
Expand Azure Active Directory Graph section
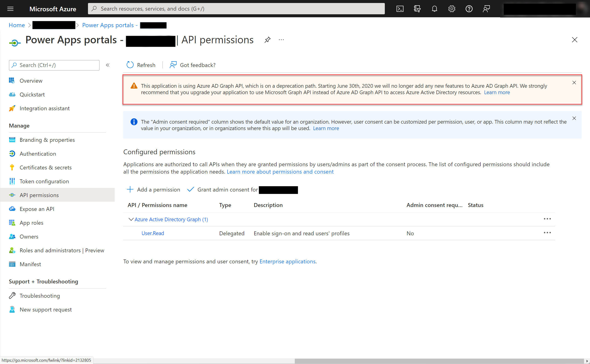(131, 219)
